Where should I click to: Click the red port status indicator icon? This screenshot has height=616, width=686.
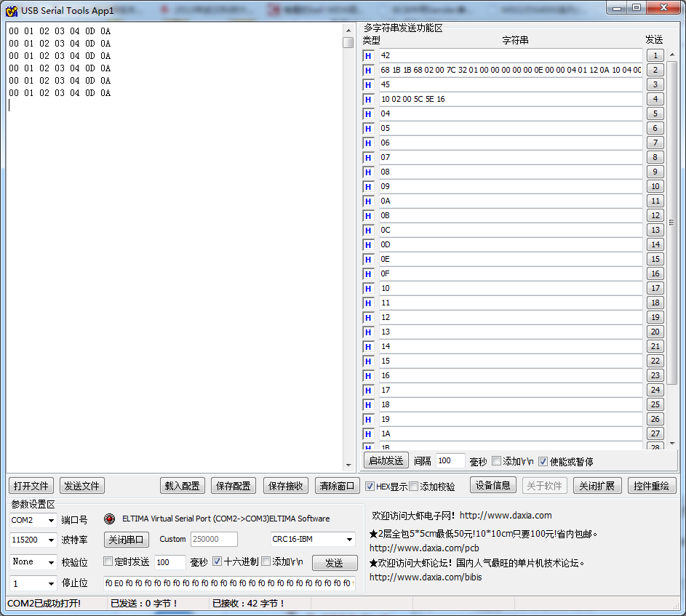[109, 519]
